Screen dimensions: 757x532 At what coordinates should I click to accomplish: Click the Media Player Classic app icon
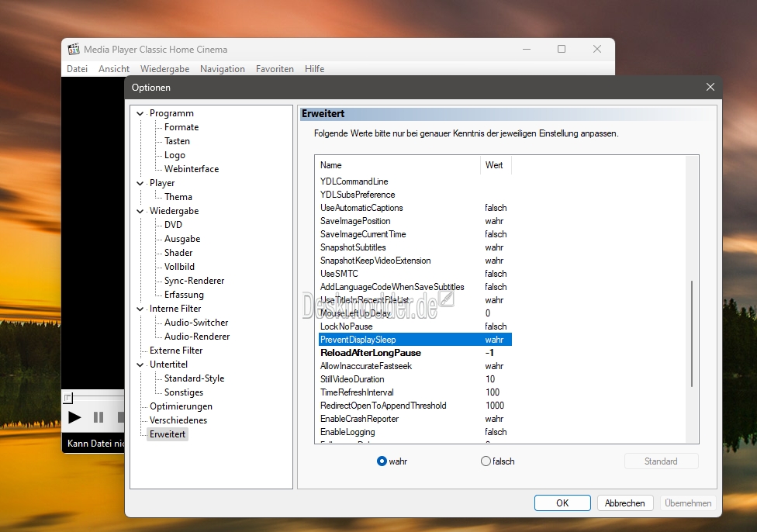click(74, 49)
